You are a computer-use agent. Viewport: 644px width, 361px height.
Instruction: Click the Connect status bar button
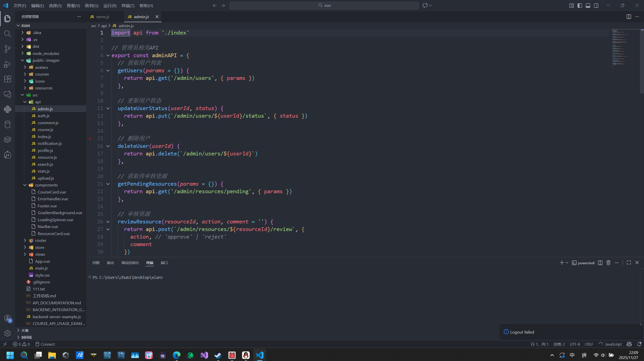tap(45, 344)
